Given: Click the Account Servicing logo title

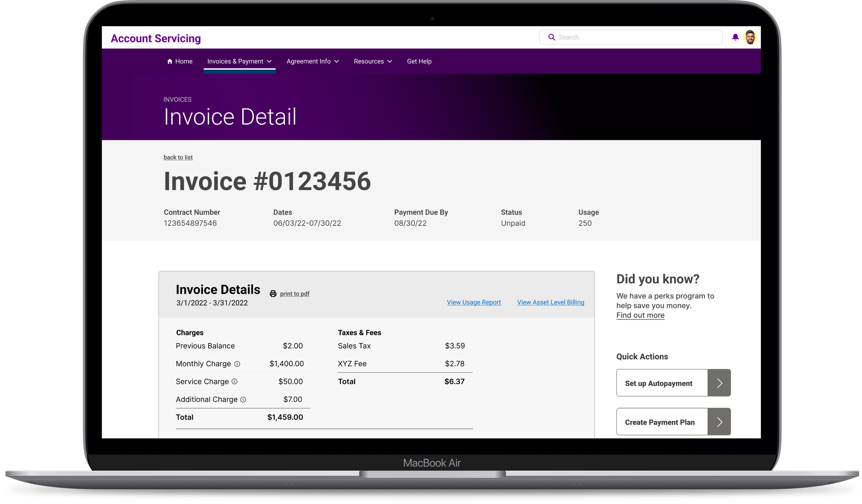Looking at the screenshot, I should pos(156,39).
